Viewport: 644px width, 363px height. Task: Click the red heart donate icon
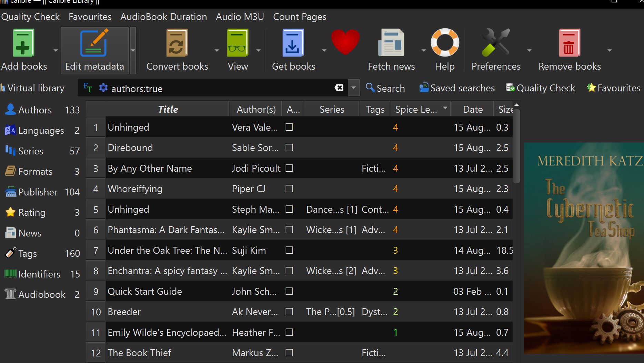point(345,42)
